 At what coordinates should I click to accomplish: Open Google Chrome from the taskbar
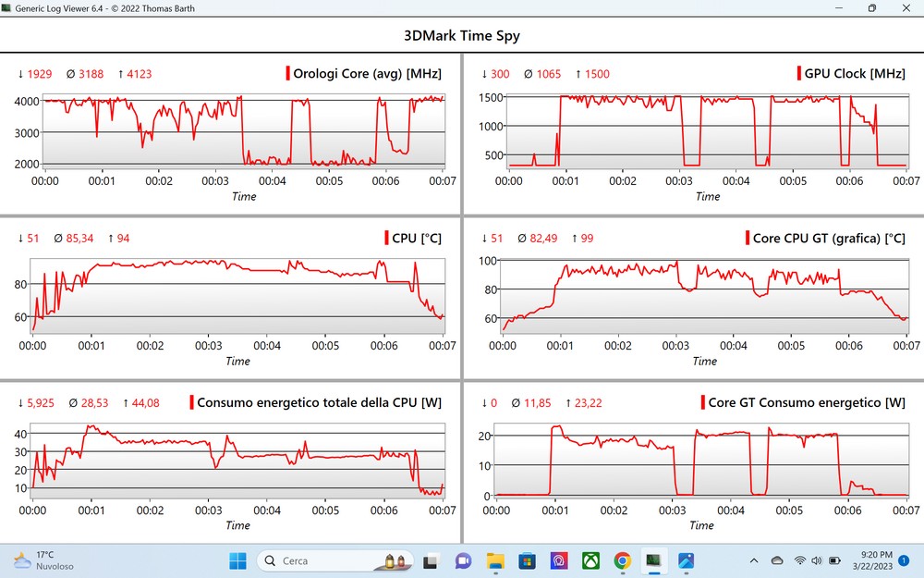coord(622,561)
